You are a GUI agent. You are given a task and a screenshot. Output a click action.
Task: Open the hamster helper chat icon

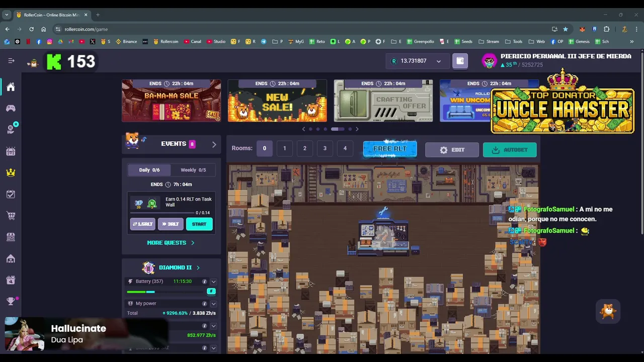(608, 311)
